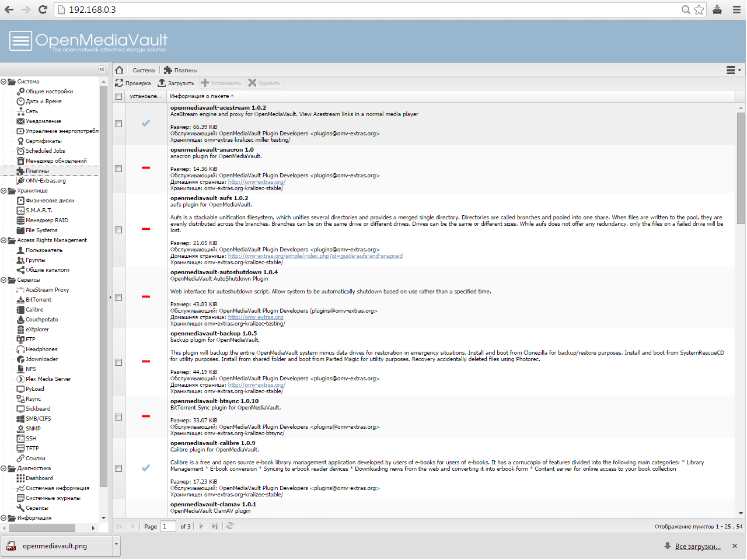Collapse the Сервисы tree node

click(x=4, y=280)
